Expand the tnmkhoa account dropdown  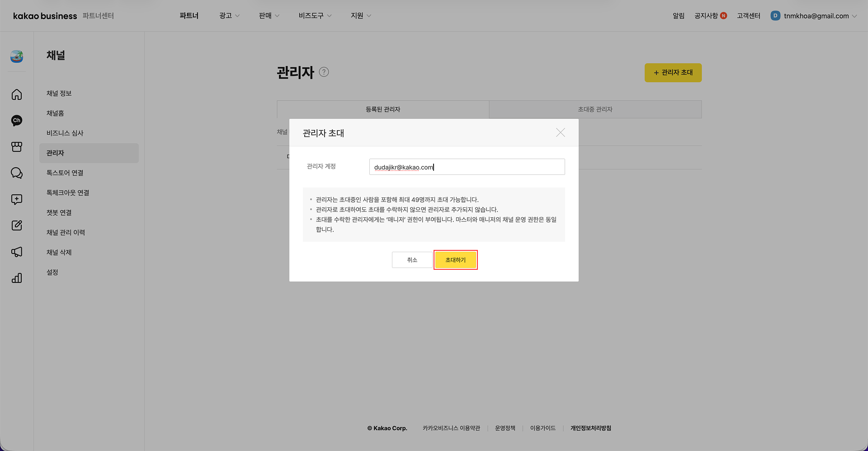[x=814, y=15]
